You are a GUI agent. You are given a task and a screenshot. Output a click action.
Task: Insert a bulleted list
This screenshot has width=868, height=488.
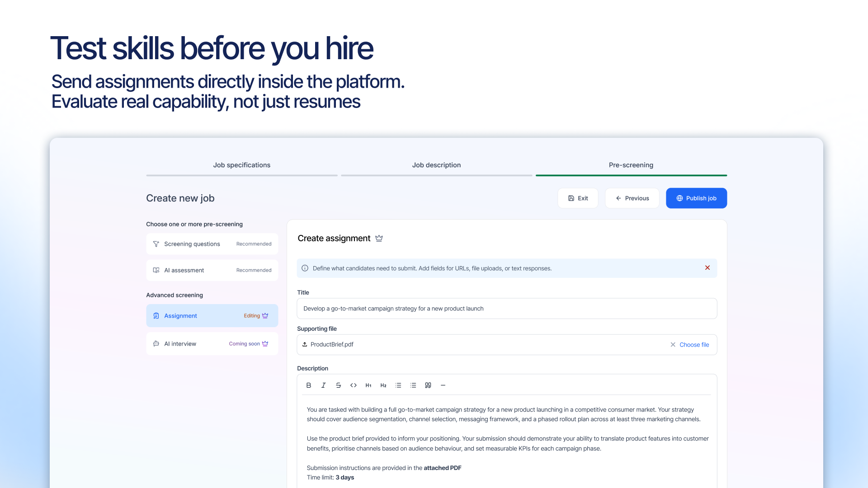[398, 385]
